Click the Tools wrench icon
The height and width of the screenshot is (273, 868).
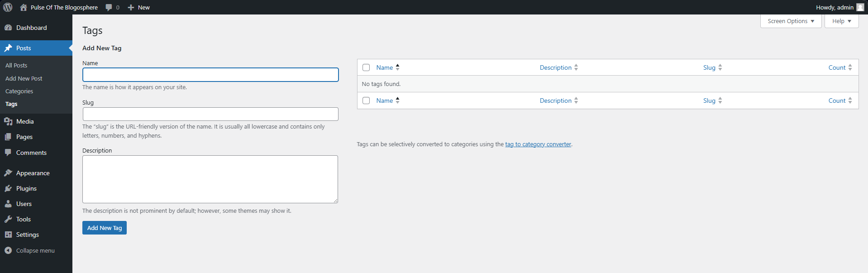tap(8, 219)
